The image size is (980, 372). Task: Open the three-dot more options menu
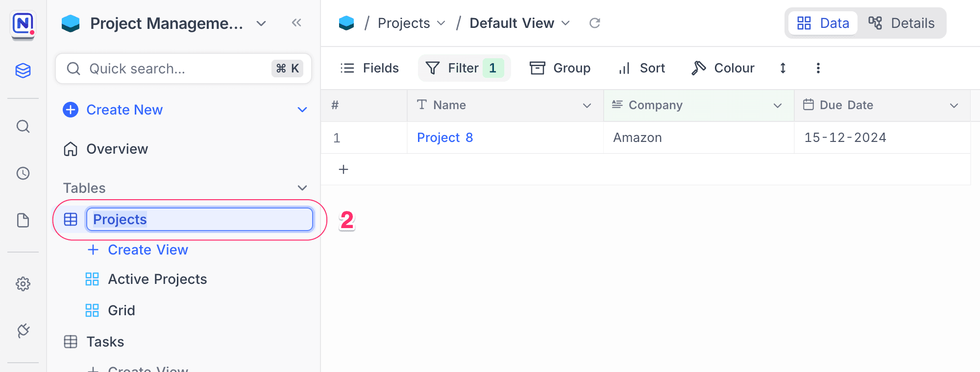coord(818,68)
